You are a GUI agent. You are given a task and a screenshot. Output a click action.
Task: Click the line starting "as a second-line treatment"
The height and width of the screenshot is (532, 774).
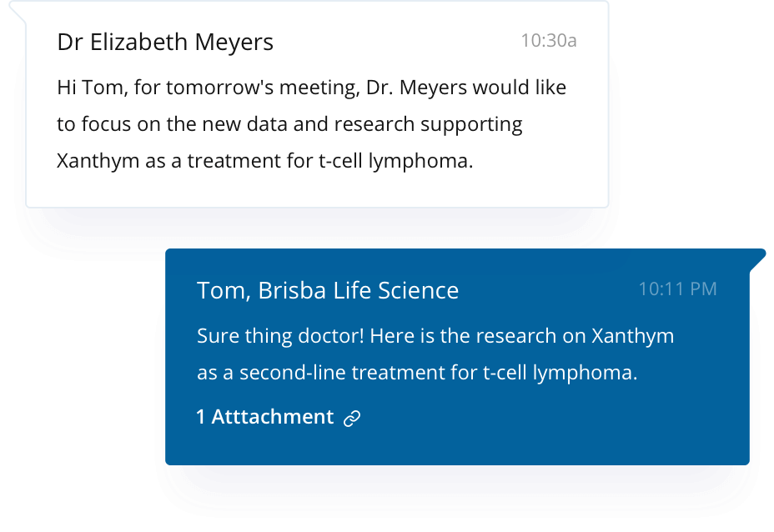(x=416, y=373)
